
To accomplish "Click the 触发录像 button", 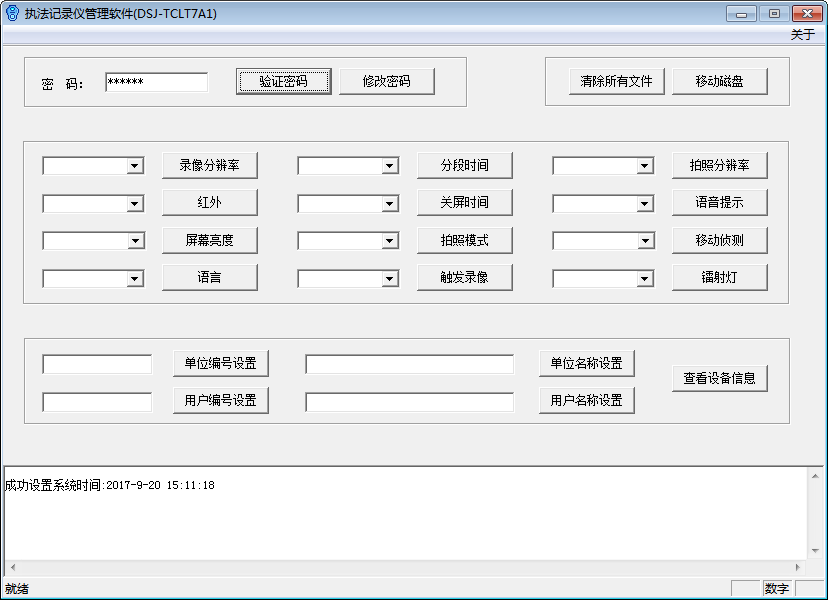I will tap(464, 278).
